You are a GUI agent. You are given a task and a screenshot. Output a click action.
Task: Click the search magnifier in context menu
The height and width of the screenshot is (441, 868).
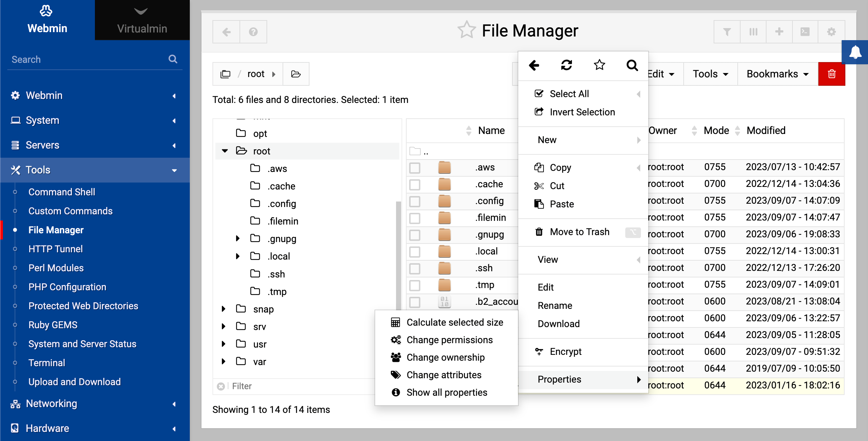click(632, 65)
